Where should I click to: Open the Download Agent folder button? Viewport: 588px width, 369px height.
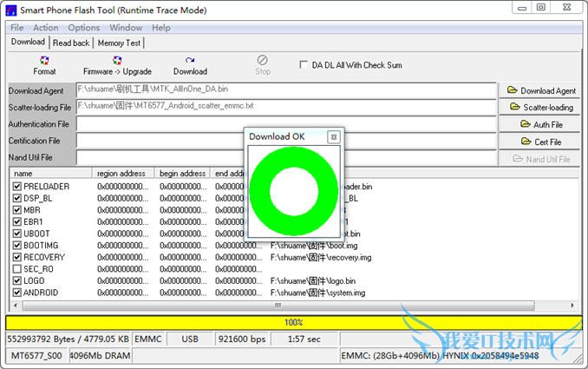541,90
